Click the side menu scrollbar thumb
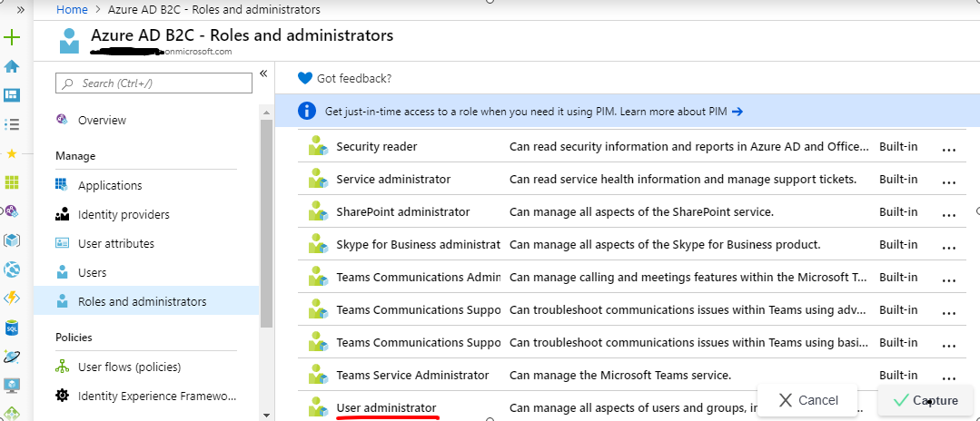 pos(265,223)
